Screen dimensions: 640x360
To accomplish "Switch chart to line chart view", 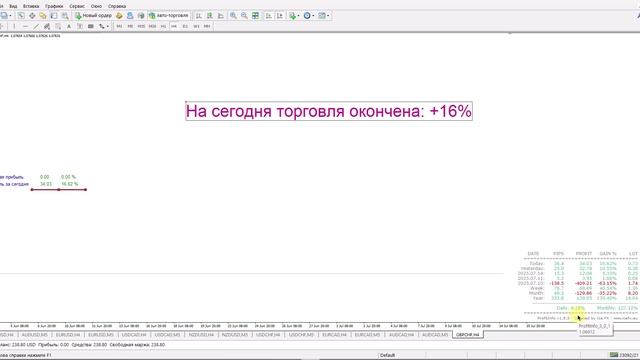I will 221,16.
